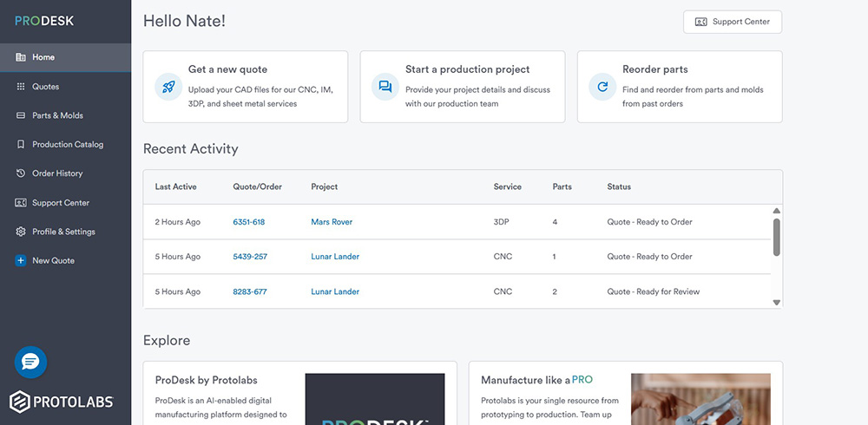Viewport: 868px width, 425px height.
Task: Click the plus icon beside New Quote
Action: coord(21,261)
